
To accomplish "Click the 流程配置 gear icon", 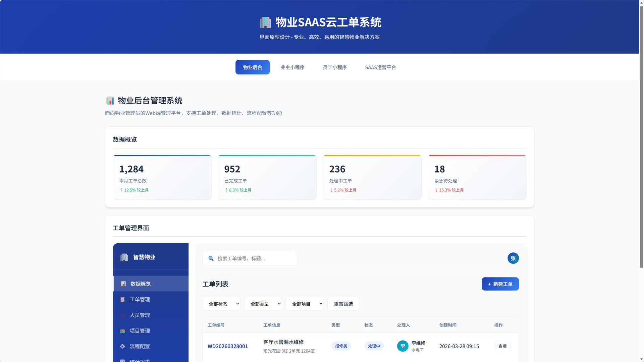I will (x=122, y=346).
